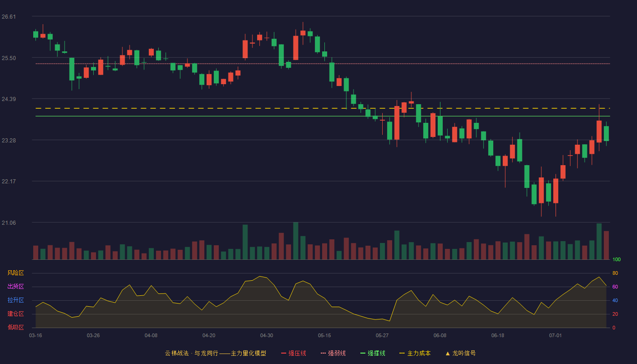Click the 低吸区 zone label

[x=15, y=327]
